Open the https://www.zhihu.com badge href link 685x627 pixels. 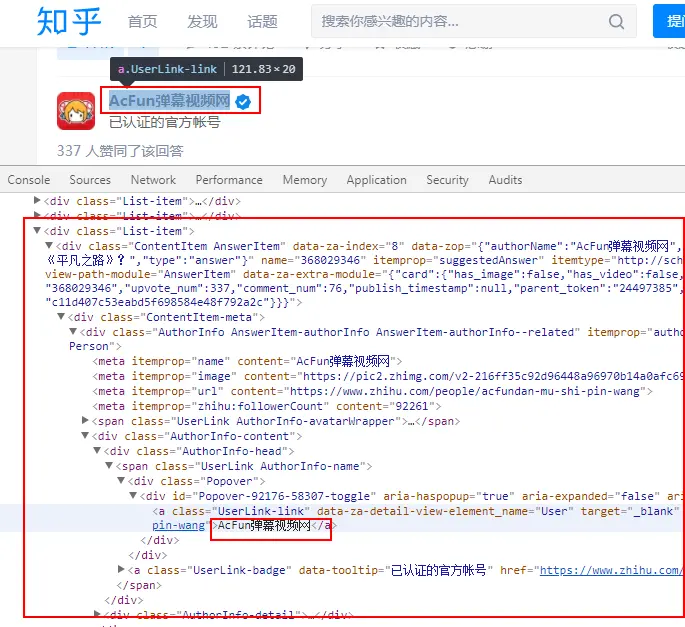[x=612, y=570]
